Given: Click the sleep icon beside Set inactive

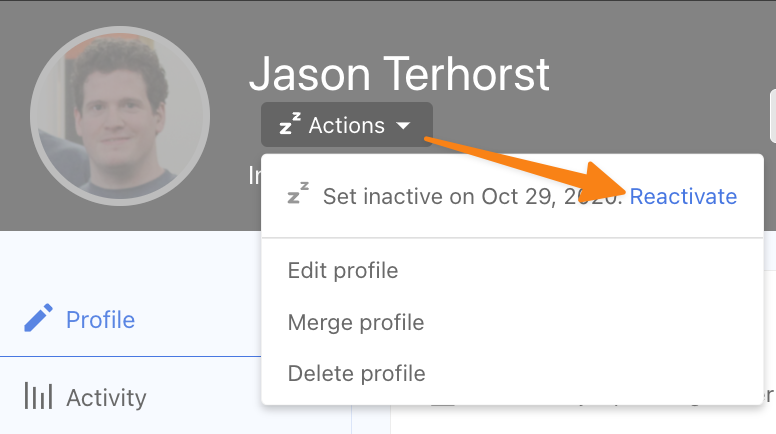Looking at the screenshot, I should [x=298, y=193].
